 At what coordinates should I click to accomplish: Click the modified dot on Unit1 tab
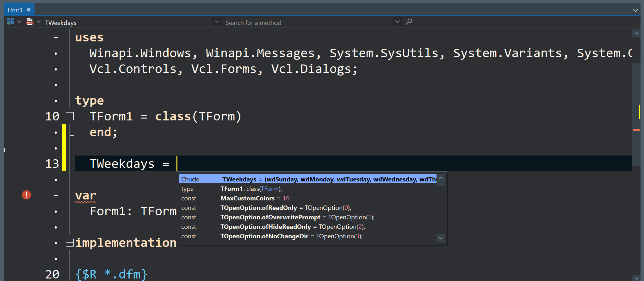(x=29, y=10)
